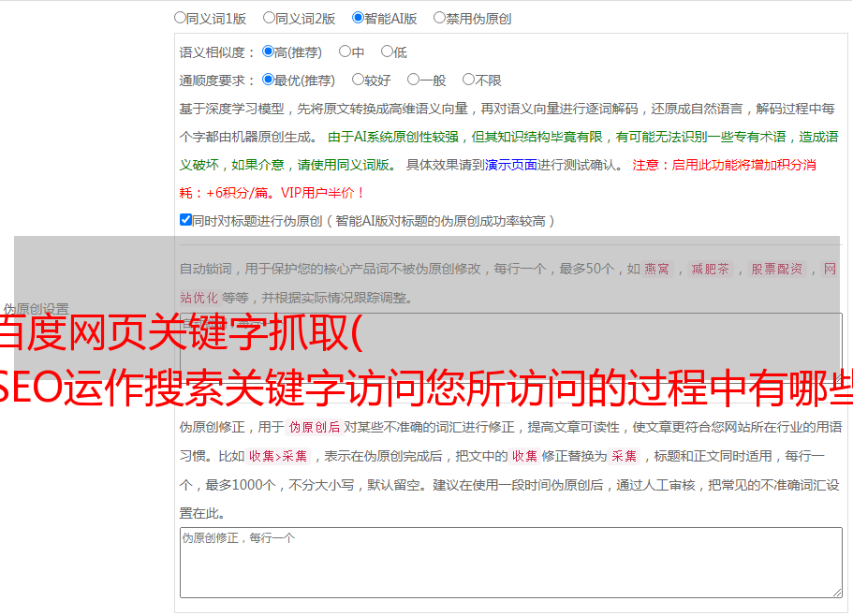Click the 股票配资 example keyword tag
Screen dimensions: 853x616
coord(776,269)
